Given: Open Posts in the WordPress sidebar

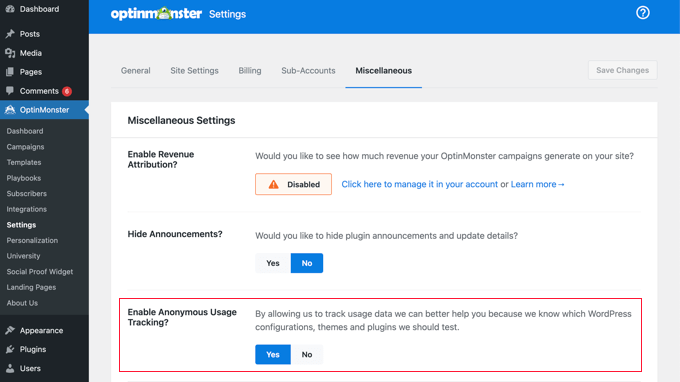Looking at the screenshot, I should tap(29, 34).
